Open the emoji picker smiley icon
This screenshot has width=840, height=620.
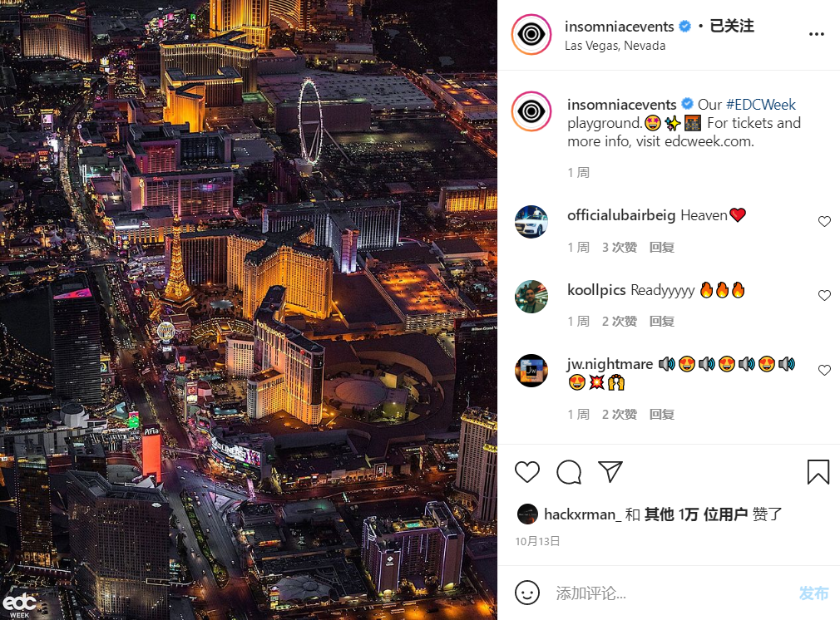point(527,593)
